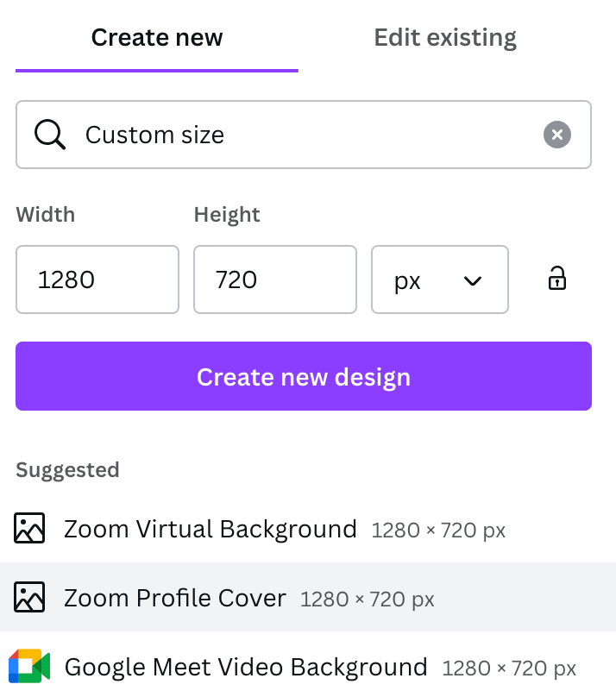Click the Google Meet camera icon

tap(29, 667)
